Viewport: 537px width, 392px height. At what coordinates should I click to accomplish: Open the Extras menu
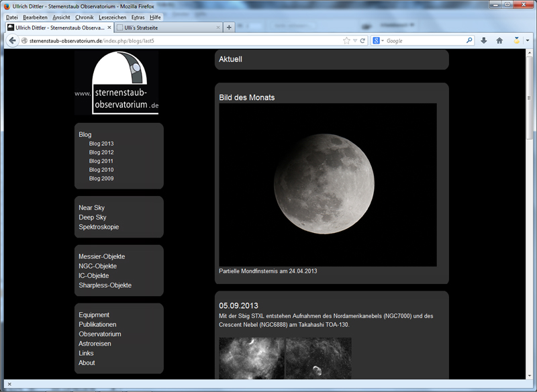point(138,17)
